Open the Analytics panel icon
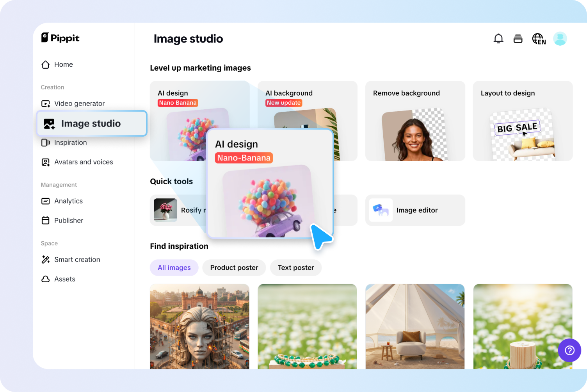 [46, 201]
